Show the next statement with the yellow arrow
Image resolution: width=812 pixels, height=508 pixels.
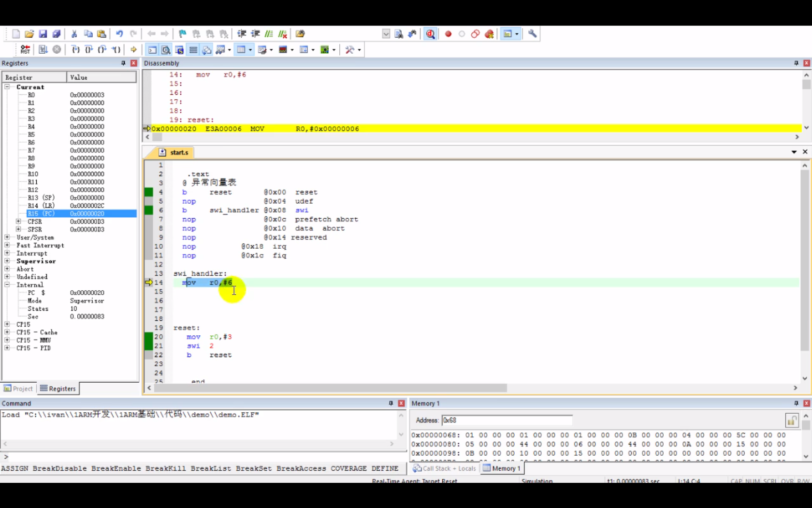134,49
